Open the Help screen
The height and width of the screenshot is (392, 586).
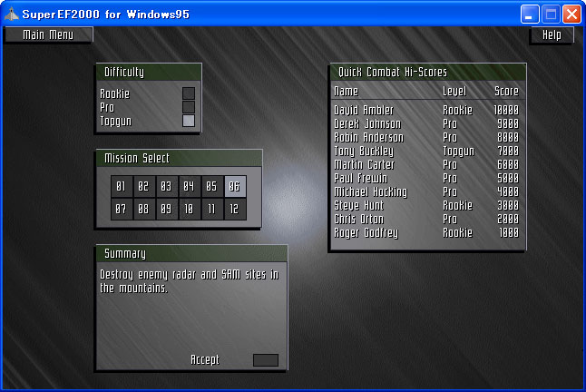pos(552,34)
